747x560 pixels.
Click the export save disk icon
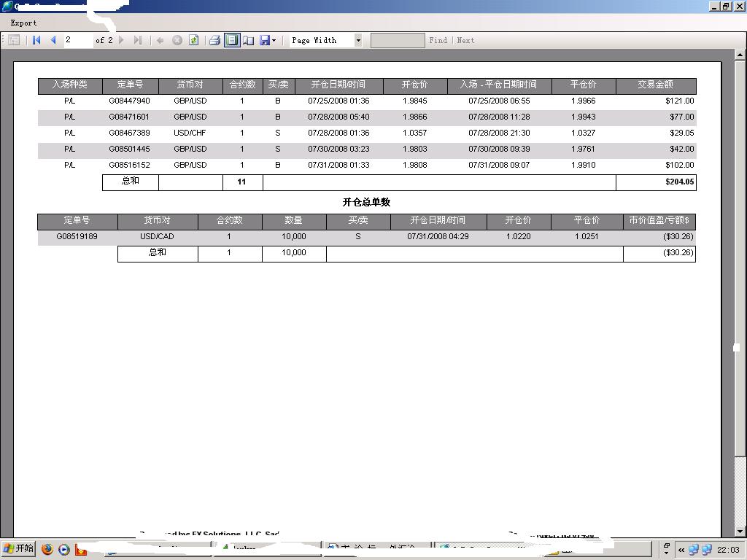265,41
